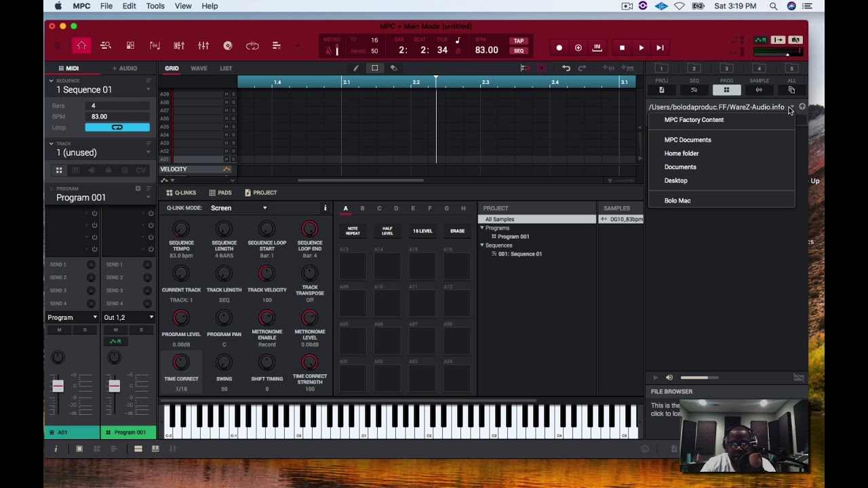Image resolution: width=868 pixels, height=488 pixels.
Task: Switch to the WAVE view tab
Action: 199,68
